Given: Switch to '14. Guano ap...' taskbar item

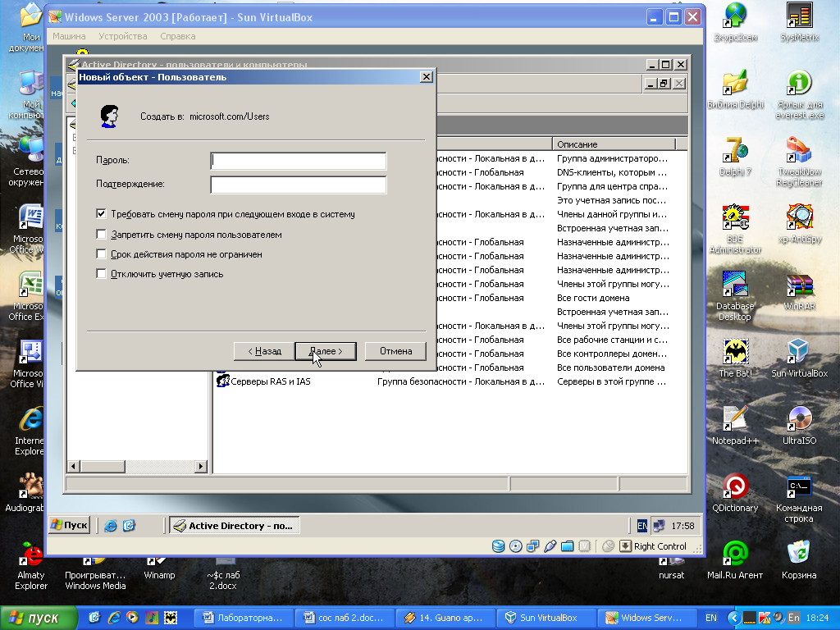Looking at the screenshot, I should pyautogui.click(x=445, y=618).
